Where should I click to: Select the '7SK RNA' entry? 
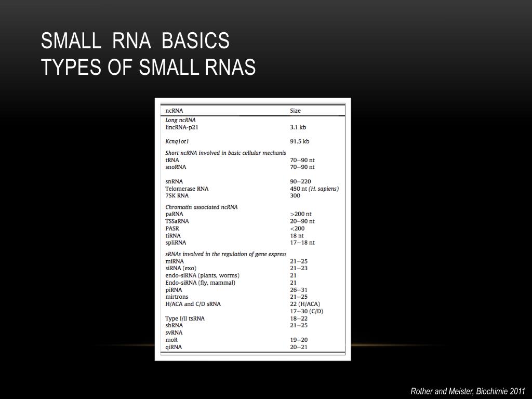(177, 195)
